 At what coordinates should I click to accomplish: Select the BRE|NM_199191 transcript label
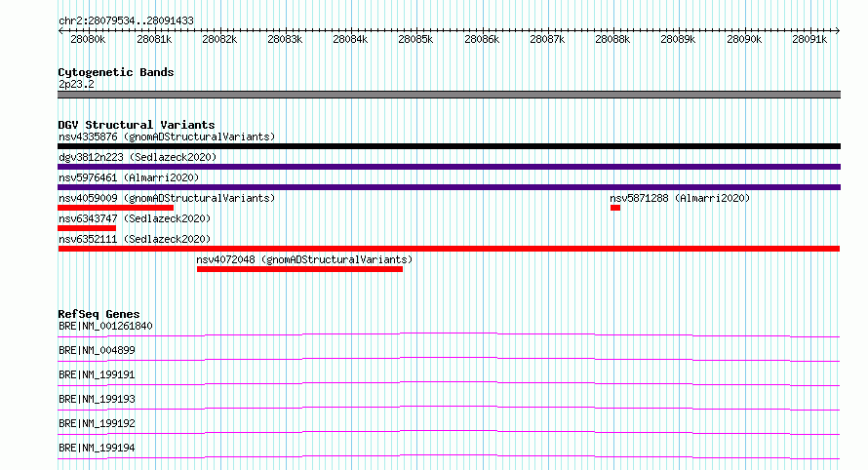point(97,374)
